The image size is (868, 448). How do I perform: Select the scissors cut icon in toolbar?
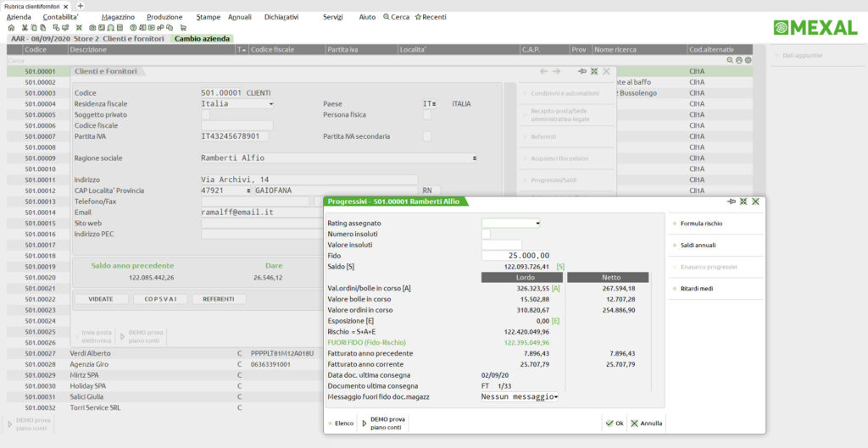tap(25, 28)
